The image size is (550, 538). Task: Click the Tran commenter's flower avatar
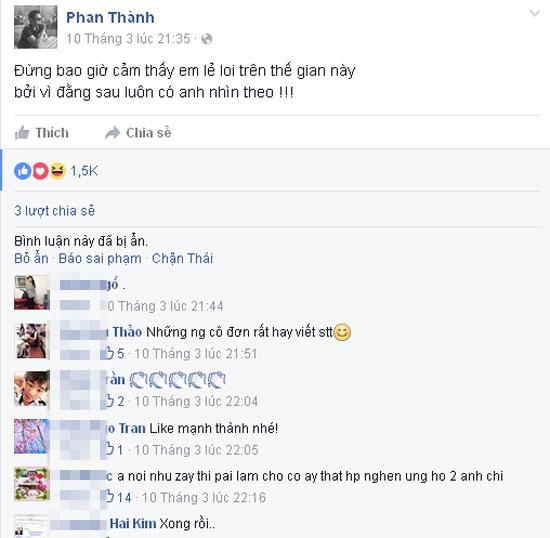32,436
